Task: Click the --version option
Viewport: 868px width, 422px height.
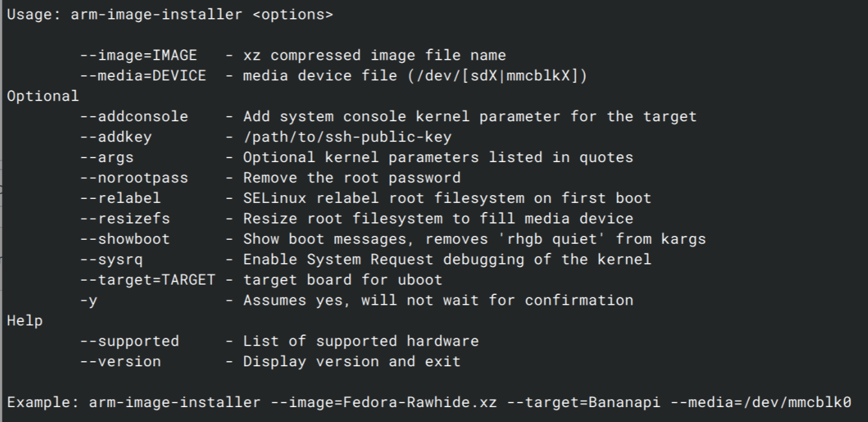Action: (120, 361)
